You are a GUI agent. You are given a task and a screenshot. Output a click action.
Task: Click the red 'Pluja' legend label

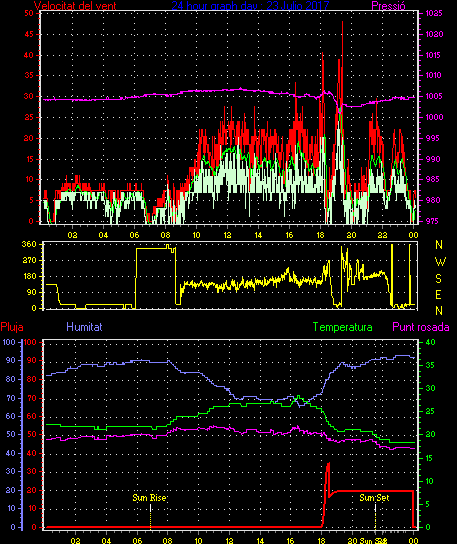[x=12, y=327]
